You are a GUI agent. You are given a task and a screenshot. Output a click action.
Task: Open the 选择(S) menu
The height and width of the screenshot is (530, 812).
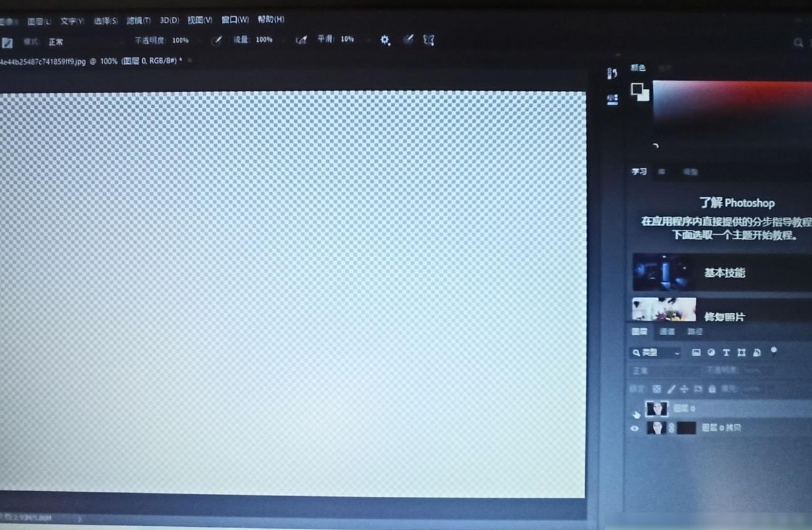[105, 21]
